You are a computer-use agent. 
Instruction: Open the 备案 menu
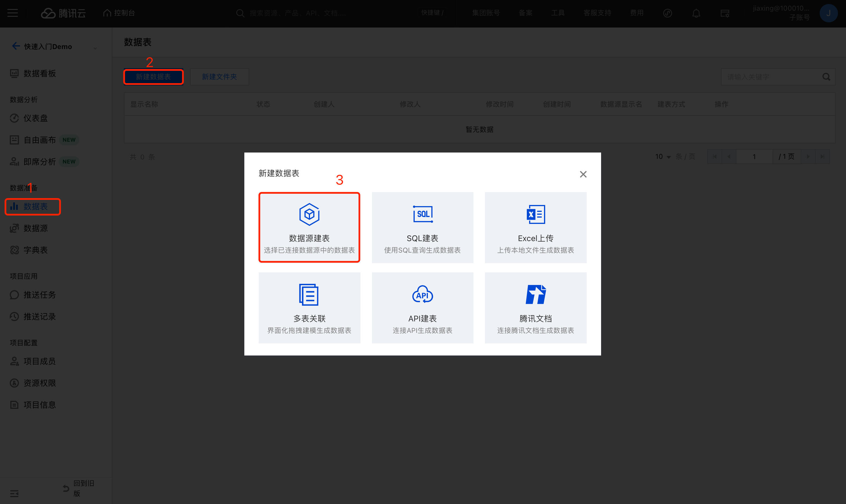(x=525, y=13)
